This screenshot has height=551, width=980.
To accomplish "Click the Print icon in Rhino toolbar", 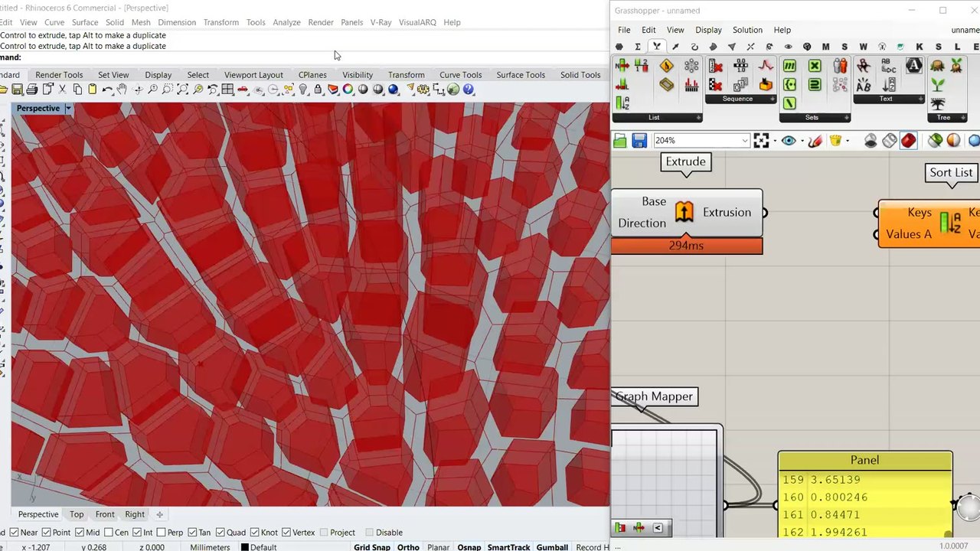I will click(x=32, y=90).
